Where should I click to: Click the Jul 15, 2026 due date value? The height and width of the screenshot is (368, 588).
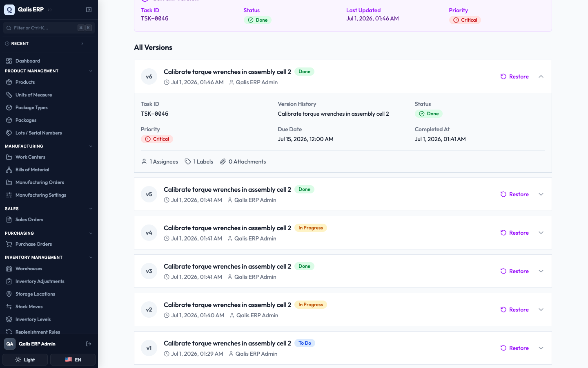point(305,139)
